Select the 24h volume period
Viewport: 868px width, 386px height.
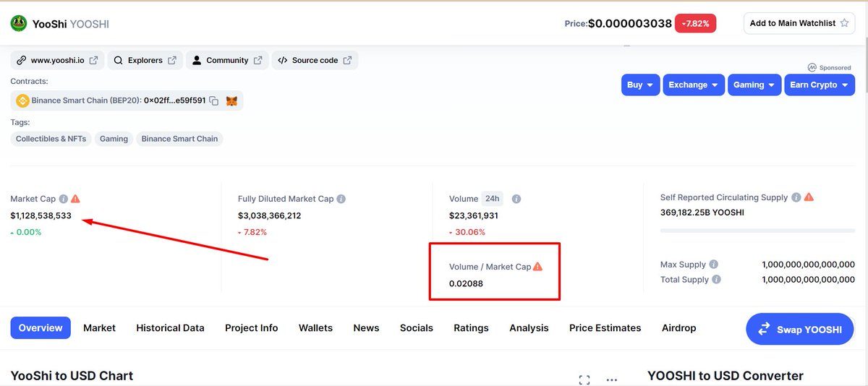pos(493,199)
